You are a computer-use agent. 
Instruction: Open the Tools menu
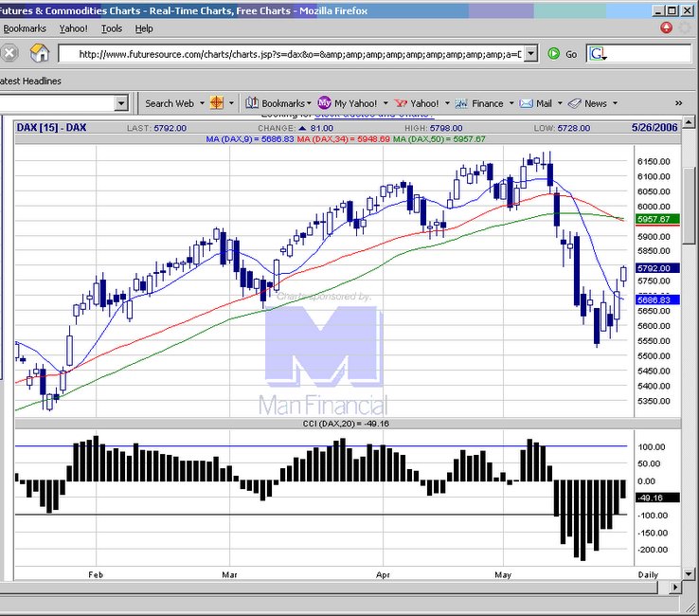(x=112, y=28)
